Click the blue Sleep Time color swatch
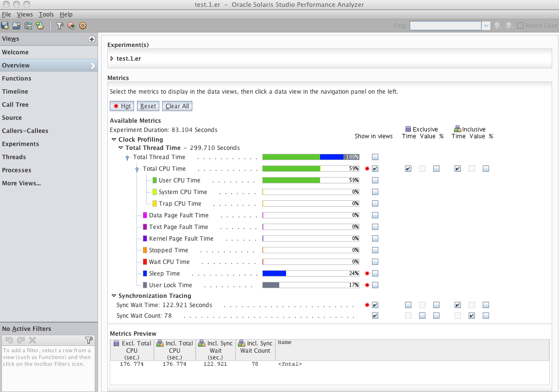559x392 pixels. [x=145, y=274]
